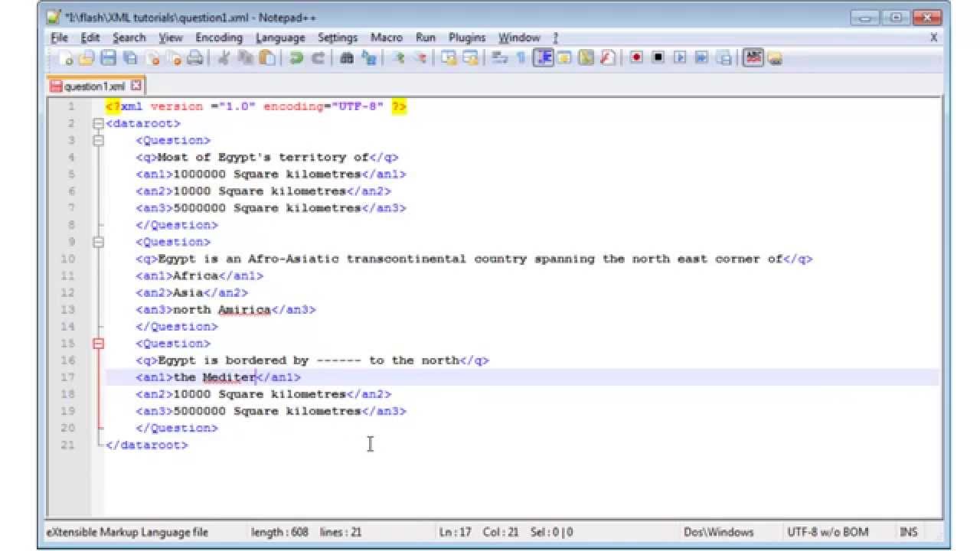This screenshot has width=980, height=551.
Task: Click the Replace toolbar icon
Action: (x=368, y=58)
